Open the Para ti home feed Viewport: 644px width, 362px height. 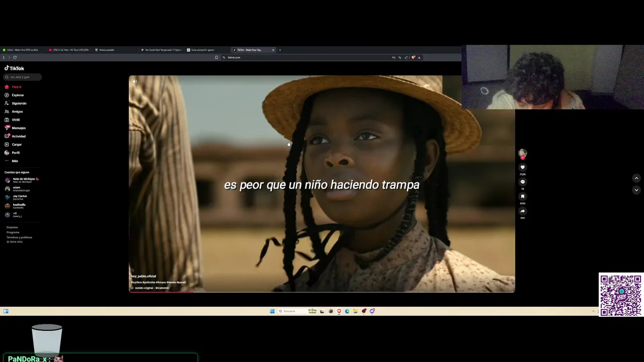[13, 87]
